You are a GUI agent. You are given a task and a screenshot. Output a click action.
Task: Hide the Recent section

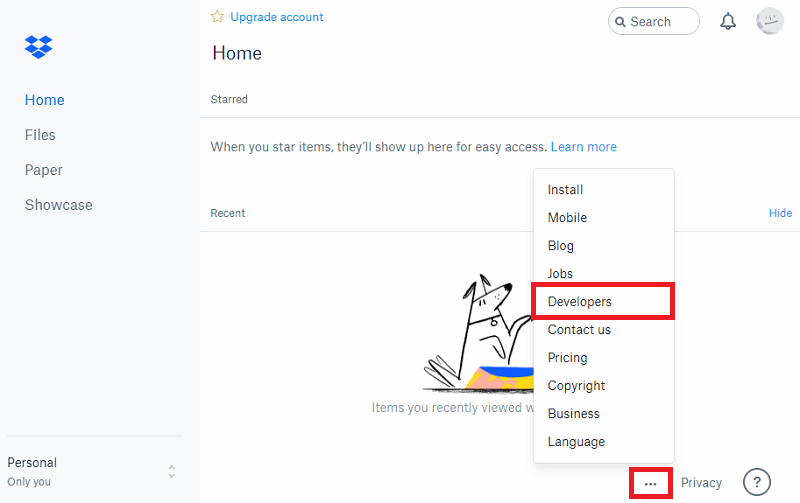[780, 213]
